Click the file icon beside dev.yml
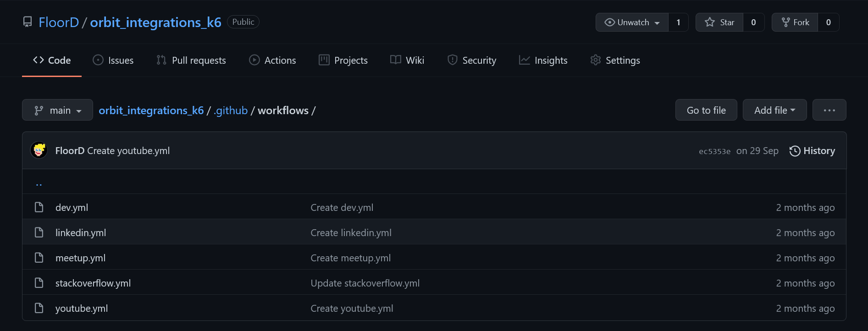 click(x=39, y=207)
